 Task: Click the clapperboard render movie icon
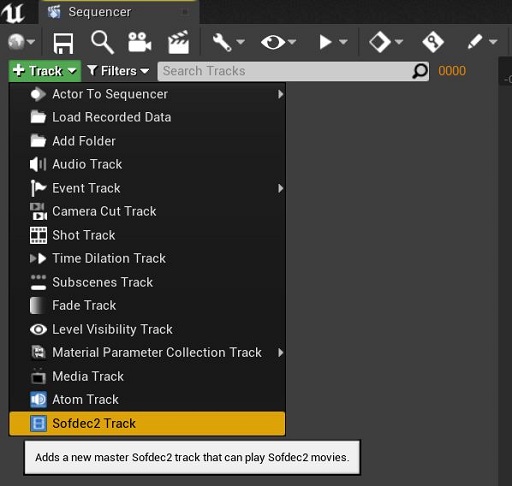tap(179, 42)
